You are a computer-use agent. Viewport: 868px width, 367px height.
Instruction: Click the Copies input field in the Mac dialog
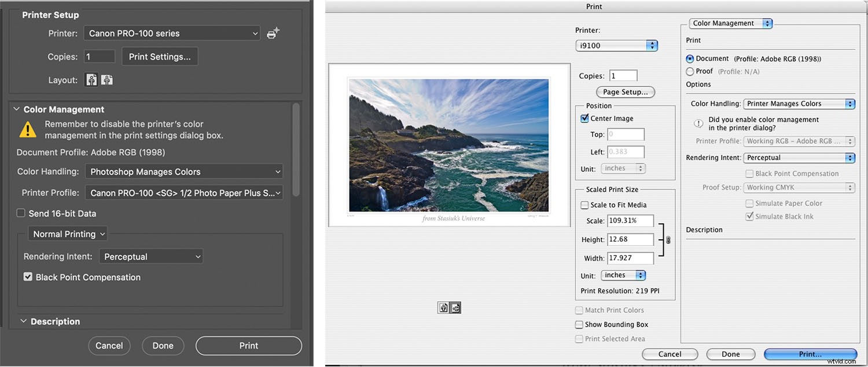tap(623, 75)
